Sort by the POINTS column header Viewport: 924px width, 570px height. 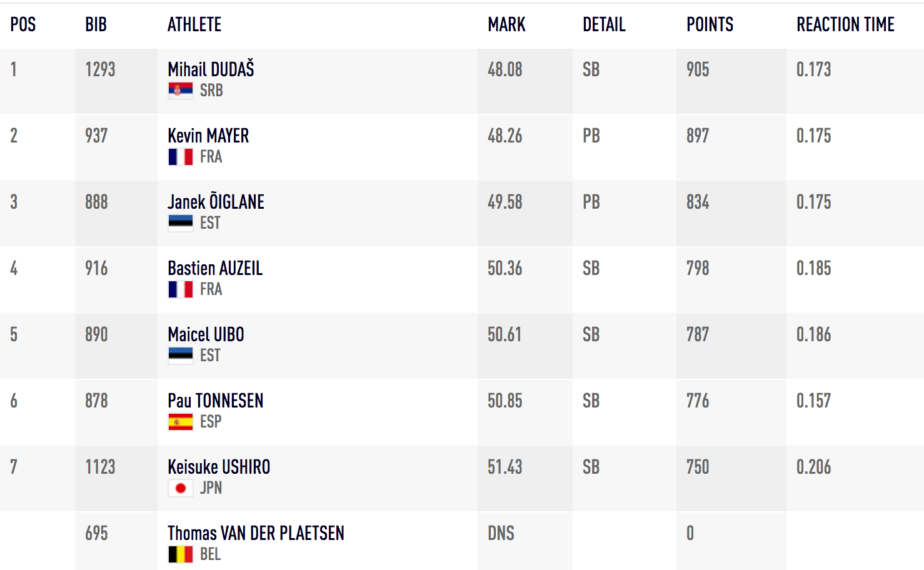710,24
